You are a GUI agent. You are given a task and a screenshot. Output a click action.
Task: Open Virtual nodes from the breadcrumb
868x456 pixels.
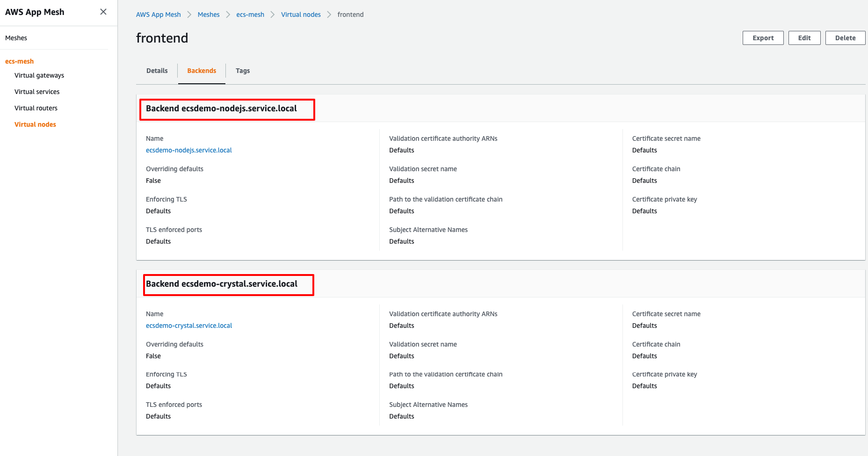click(301, 14)
